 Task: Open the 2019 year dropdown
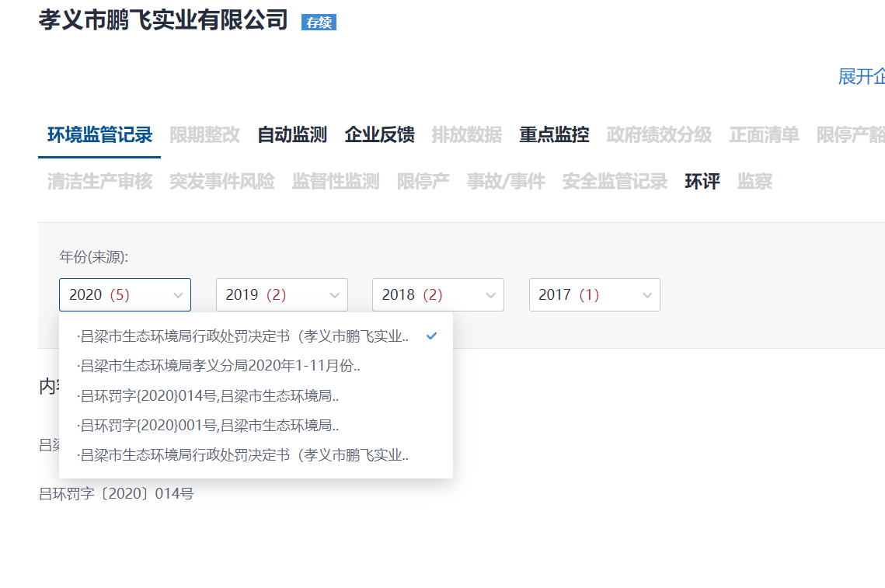pyautogui.click(x=281, y=294)
